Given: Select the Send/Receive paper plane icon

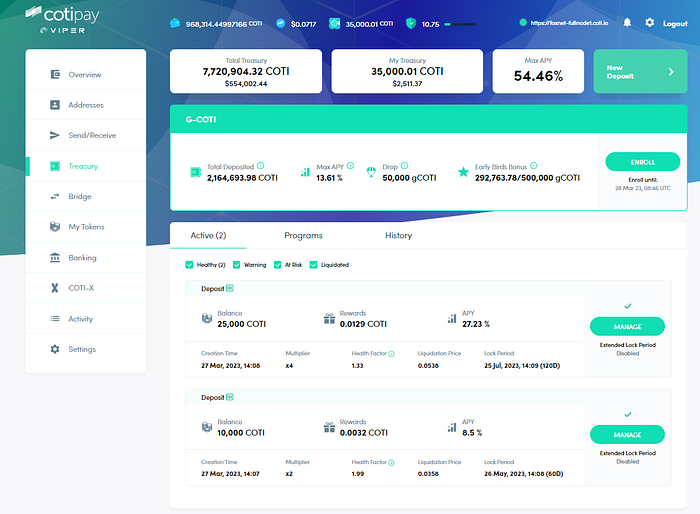Looking at the screenshot, I should click(55, 135).
